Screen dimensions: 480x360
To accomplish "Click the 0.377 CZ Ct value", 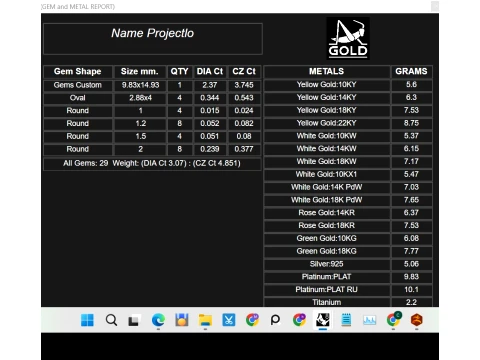I will (x=244, y=149).
